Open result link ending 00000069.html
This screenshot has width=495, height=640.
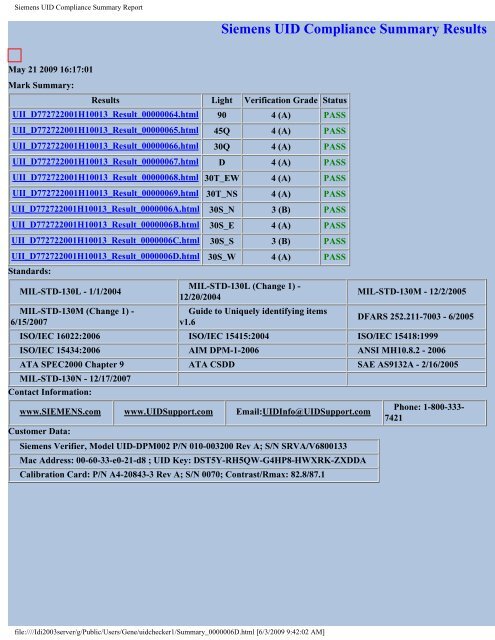(x=105, y=193)
